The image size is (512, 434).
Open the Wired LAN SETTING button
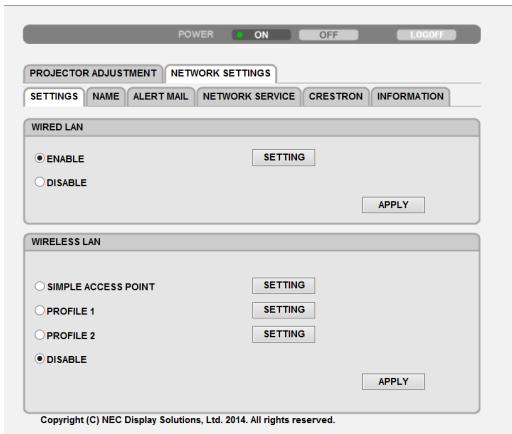click(284, 157)
